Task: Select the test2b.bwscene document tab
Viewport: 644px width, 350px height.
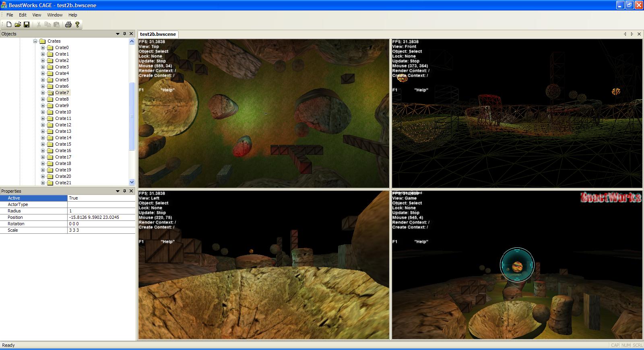Action: (158, 34)
